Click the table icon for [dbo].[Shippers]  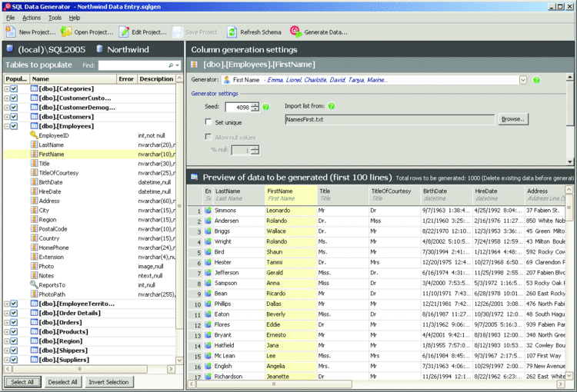coord(34,350)
